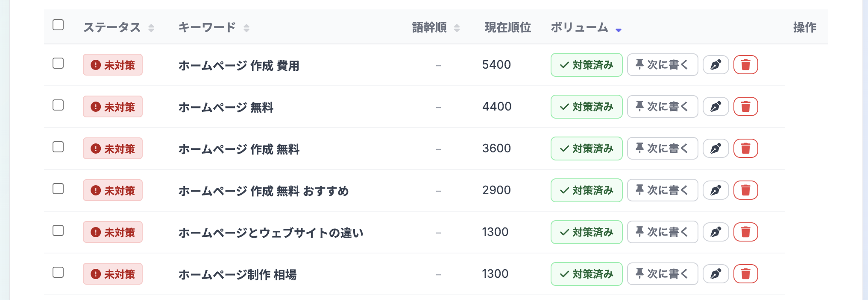Sort by 語幹順 column header

click(457, 28)
